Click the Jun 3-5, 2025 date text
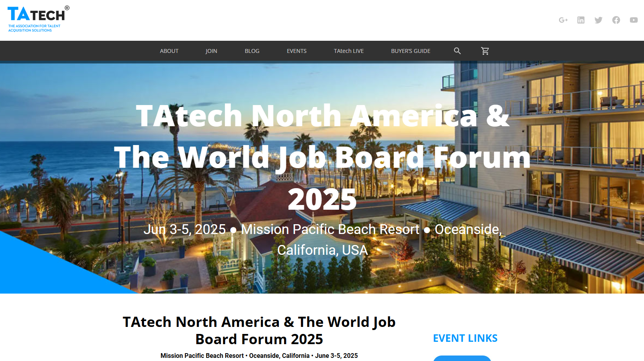Screen dimensions: 644x361 pos(186,229)
